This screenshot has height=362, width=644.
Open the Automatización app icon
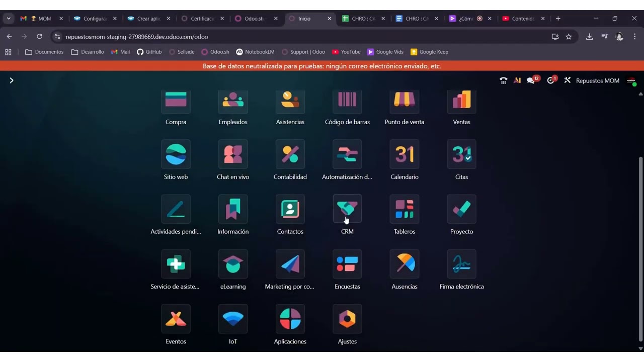(x=347, y=154)
